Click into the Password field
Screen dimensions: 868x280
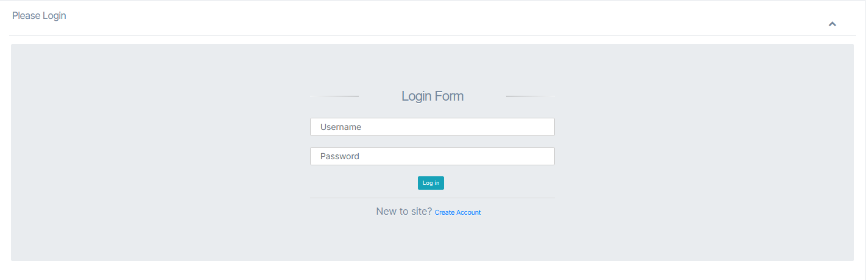pos(432,156)
